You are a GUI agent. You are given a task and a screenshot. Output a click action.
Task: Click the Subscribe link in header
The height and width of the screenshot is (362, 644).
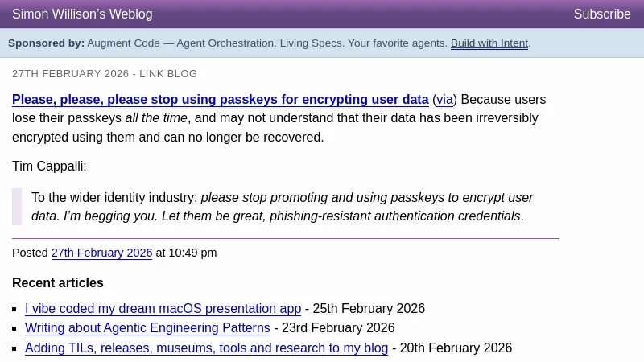[601, 14]
